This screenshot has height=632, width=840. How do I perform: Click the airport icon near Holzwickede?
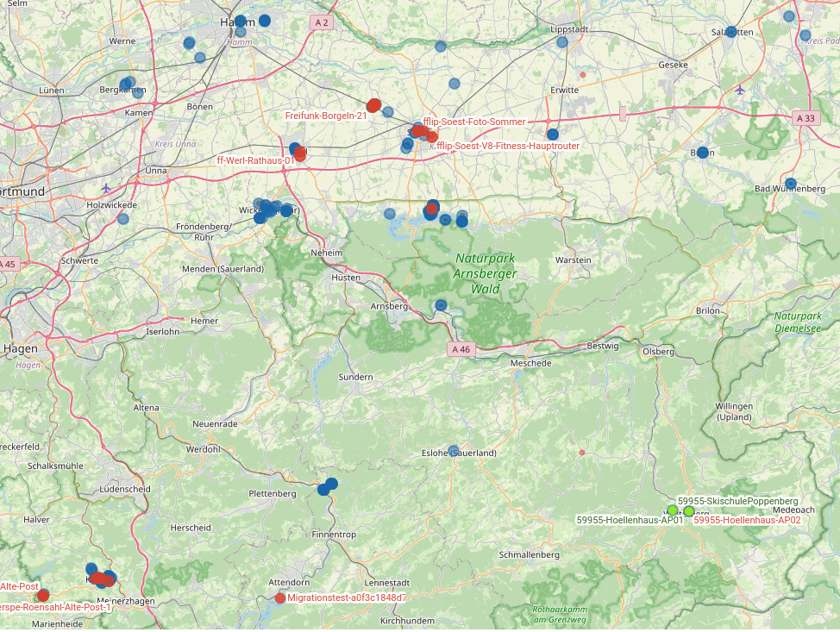[106, 188]
